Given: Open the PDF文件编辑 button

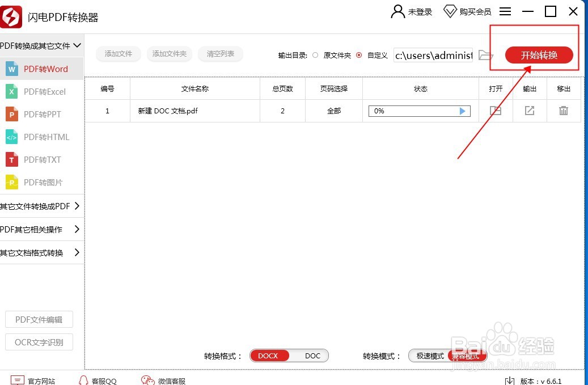Looking at the screenshot, I should click(39, 320).
